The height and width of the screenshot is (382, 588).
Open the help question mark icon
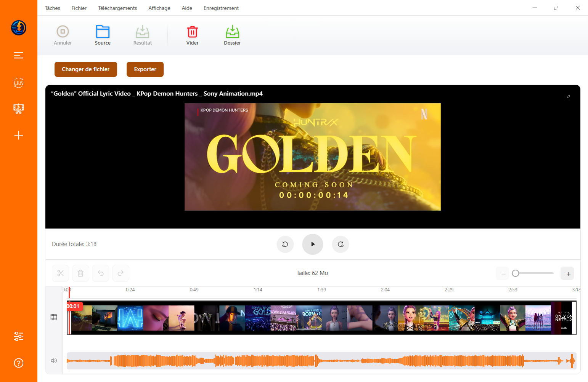tap(19, 363)
